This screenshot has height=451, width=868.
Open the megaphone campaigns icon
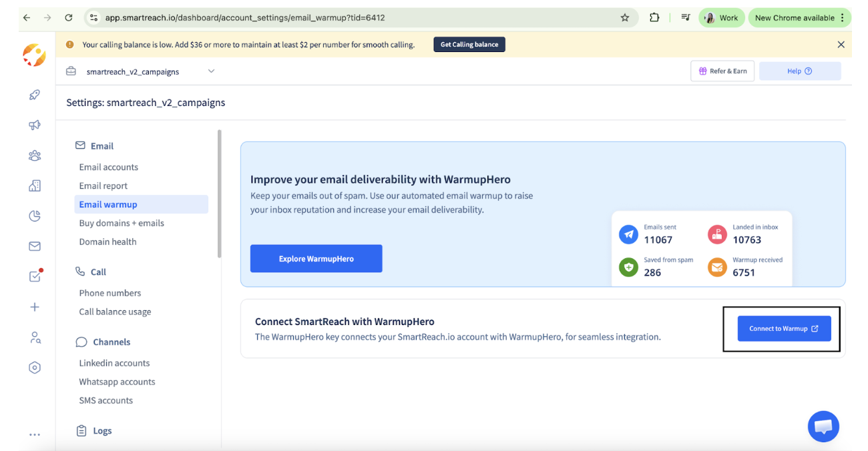(35, 125)
